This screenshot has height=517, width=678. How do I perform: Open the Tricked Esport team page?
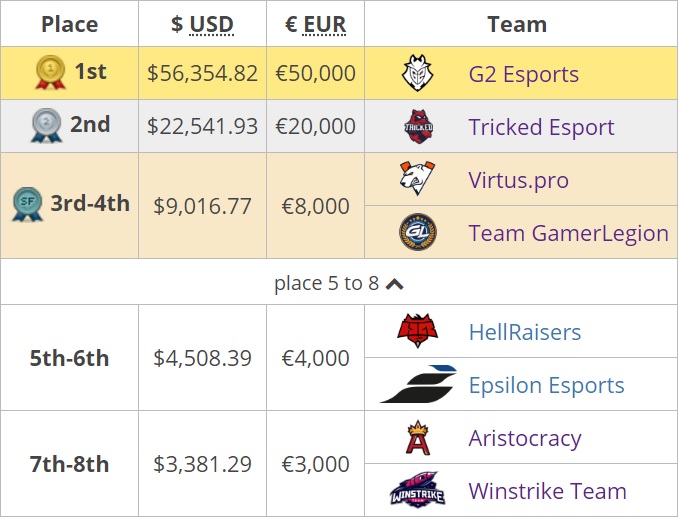point(541,127)
